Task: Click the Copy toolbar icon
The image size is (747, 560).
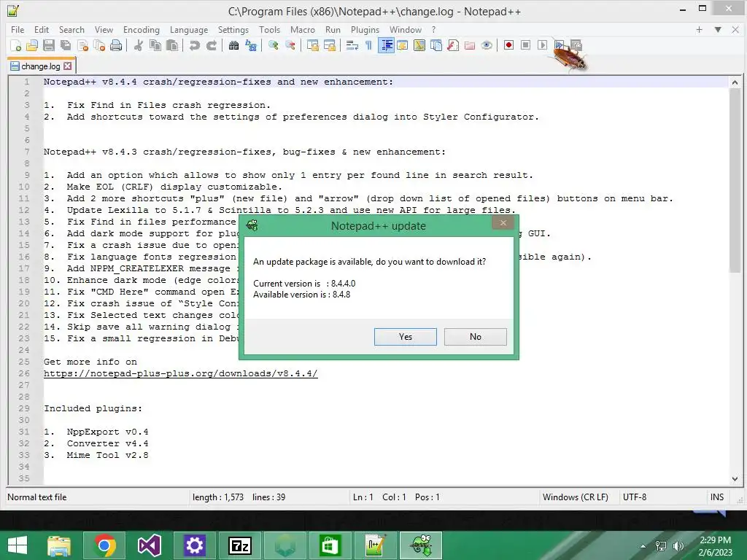Action: pyautogui.click(x=155, y=46)
